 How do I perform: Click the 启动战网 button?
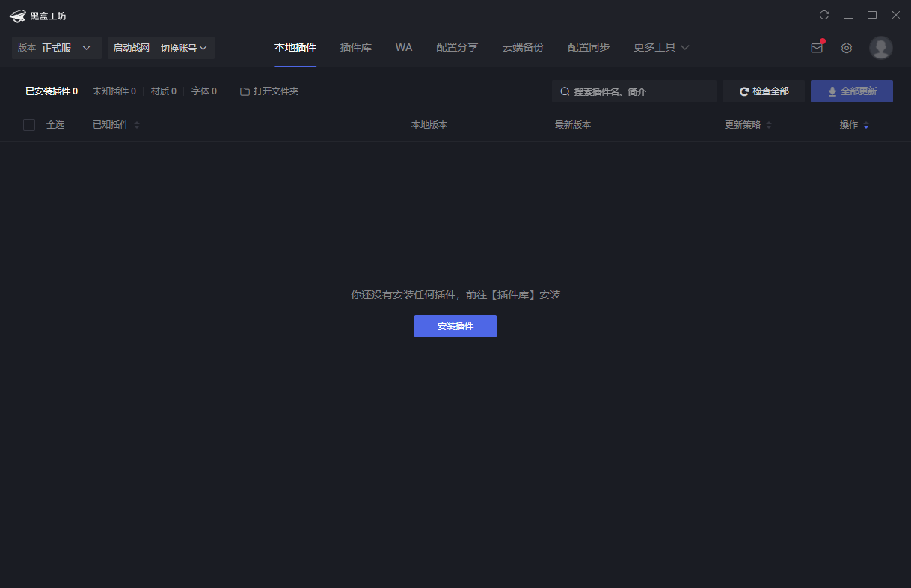coord(131,47)
